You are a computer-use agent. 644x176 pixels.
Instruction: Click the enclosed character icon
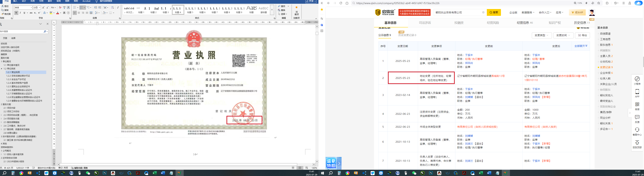[68, 13]
